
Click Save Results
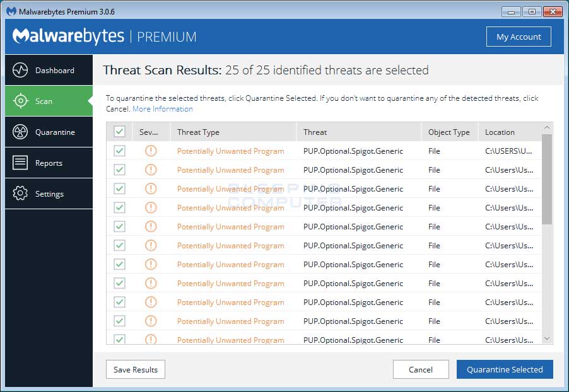point(135,369)
